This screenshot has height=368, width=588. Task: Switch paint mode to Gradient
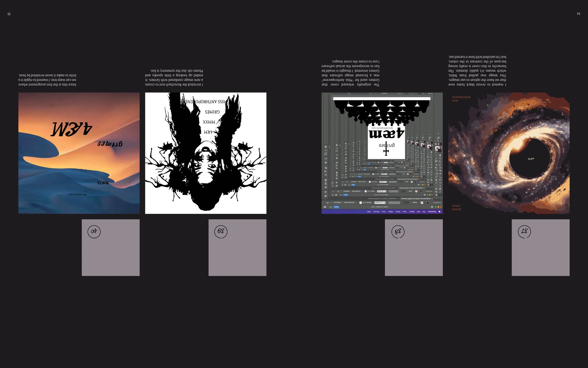point(438,144)
